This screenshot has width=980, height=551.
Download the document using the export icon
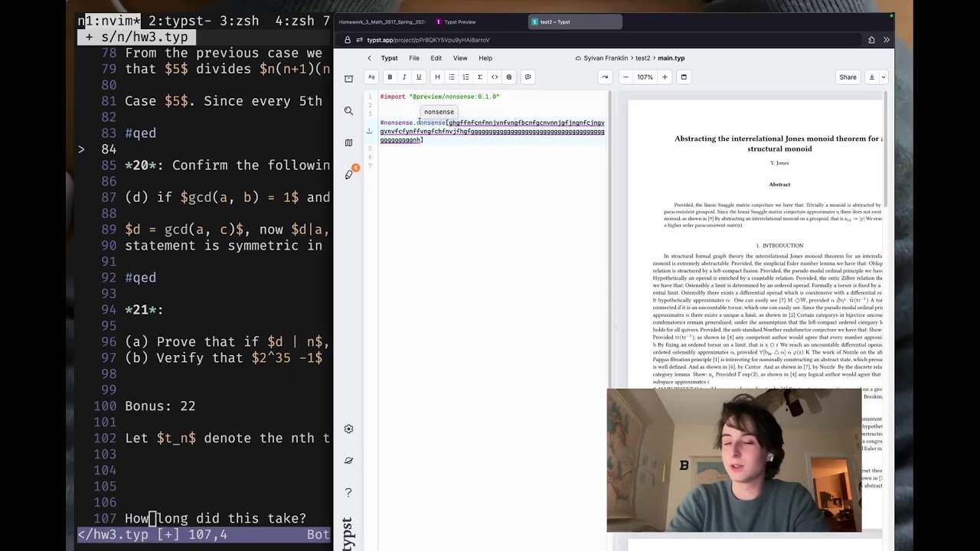coord(871,77)
